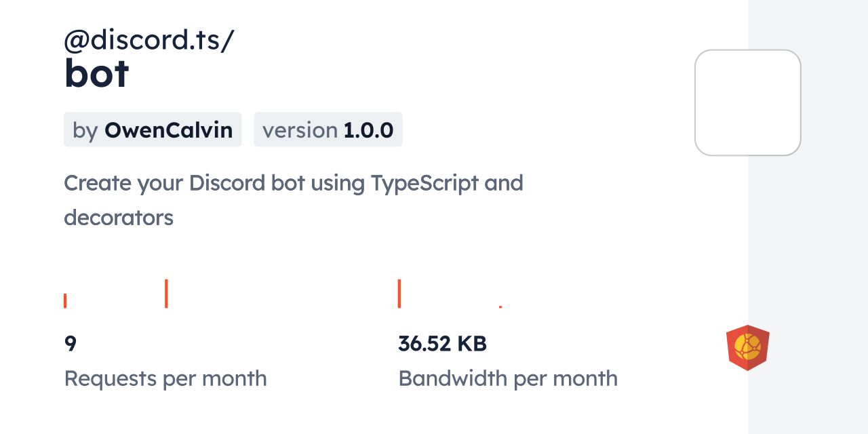
Task: Select the "version 1.0.0" badge
Action: point(328,130)
